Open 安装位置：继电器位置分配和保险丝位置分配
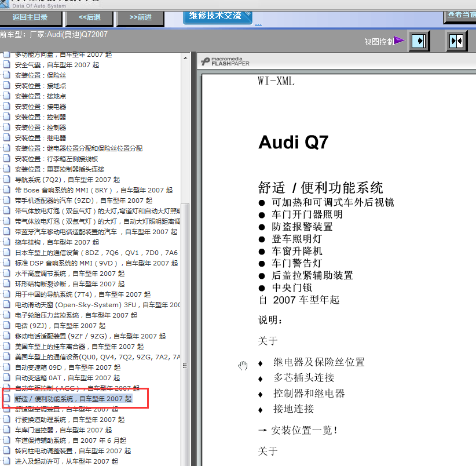Viewport: 476px width, 466px height. click(79, 148)
